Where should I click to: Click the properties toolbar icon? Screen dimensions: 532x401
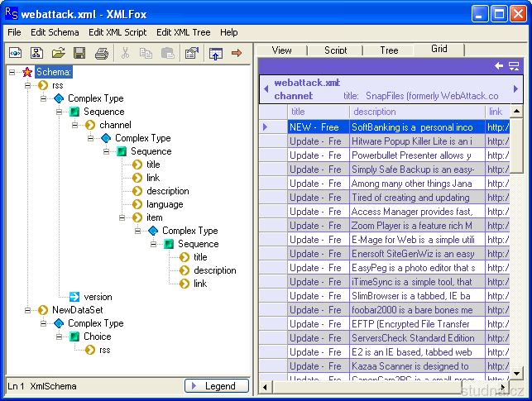point(191,54)
